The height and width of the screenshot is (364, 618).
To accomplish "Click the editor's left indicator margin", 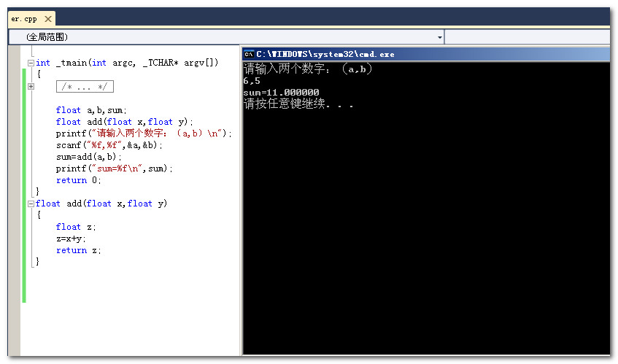I will point(14,201).
